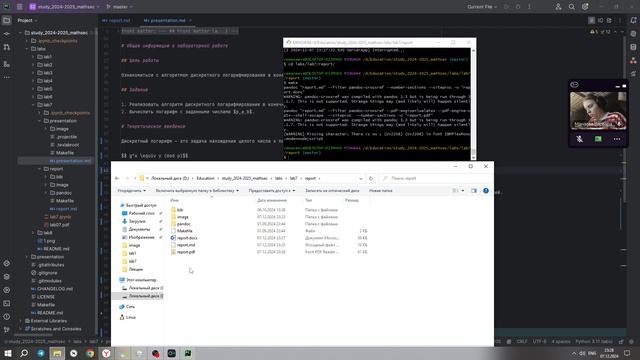This screenshot has width=640, height=360.
Task: Open the Structure tool window icon
Action: point(7,64)
